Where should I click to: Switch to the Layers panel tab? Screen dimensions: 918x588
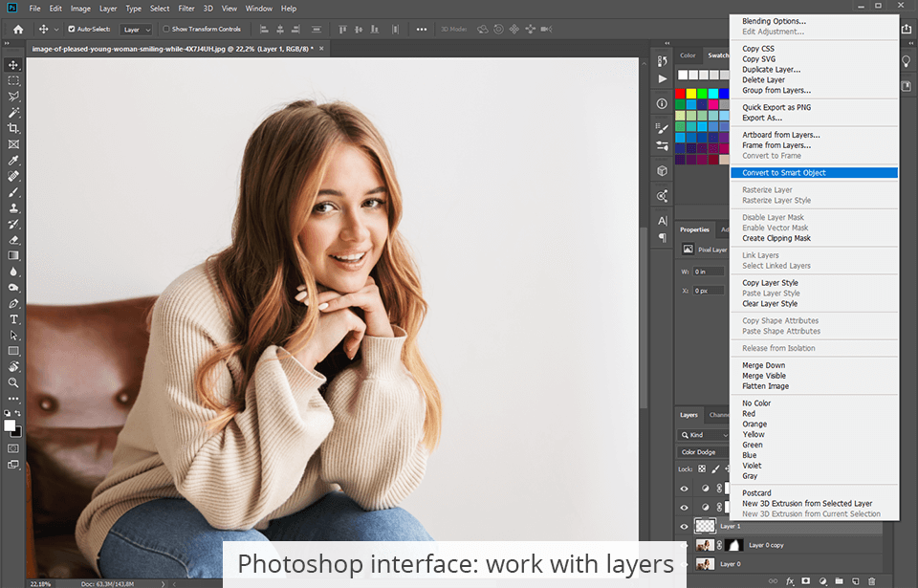coord(688,415)
